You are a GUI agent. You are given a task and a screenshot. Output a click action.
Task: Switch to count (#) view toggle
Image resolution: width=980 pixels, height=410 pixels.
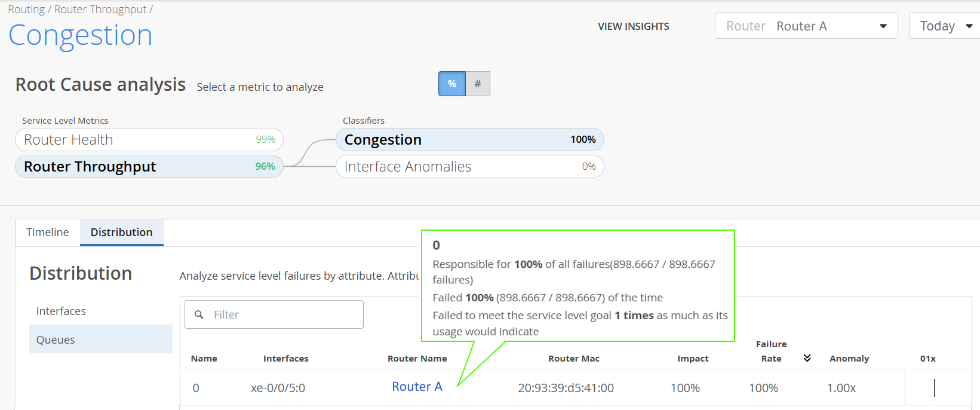[478, 84]
